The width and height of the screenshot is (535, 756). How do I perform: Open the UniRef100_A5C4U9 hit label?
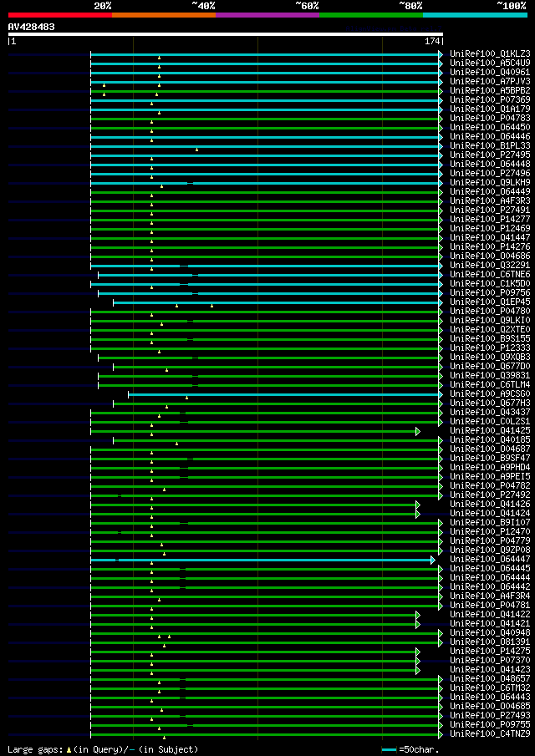click(490, 63)
